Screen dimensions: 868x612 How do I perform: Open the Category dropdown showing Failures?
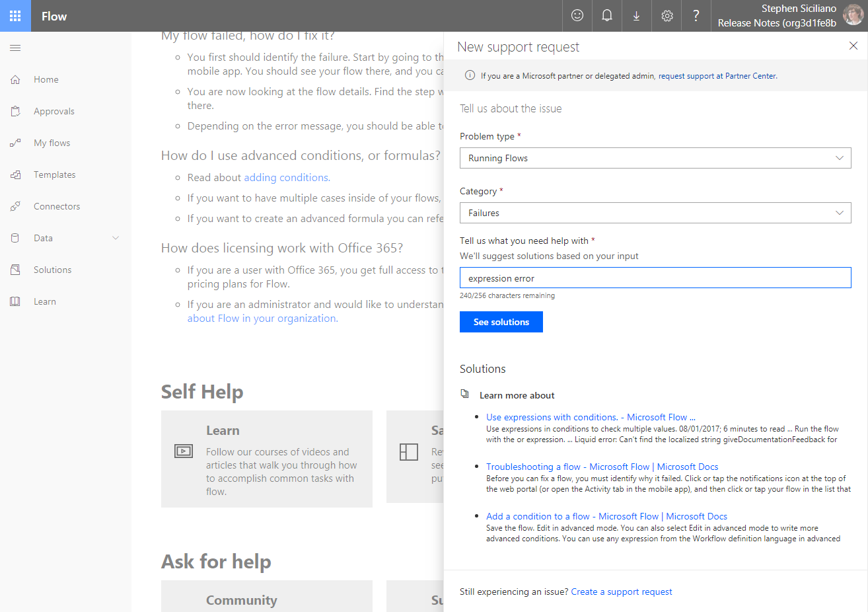point(655,213)
